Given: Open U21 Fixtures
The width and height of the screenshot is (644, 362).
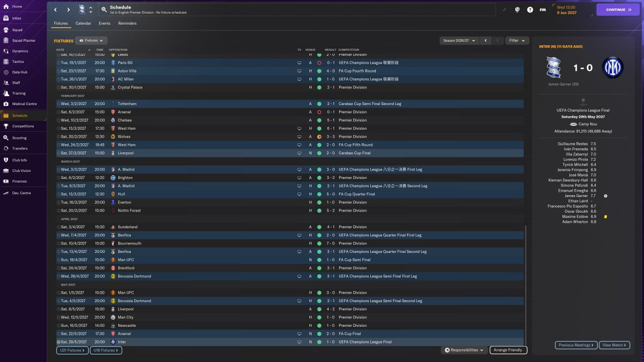Looking at the screenshot, I should pos(72,350).
